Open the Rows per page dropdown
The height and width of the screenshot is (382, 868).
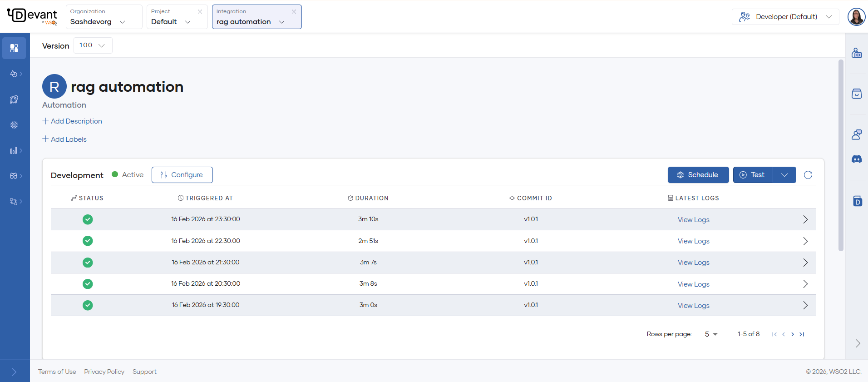click(711, 334)
